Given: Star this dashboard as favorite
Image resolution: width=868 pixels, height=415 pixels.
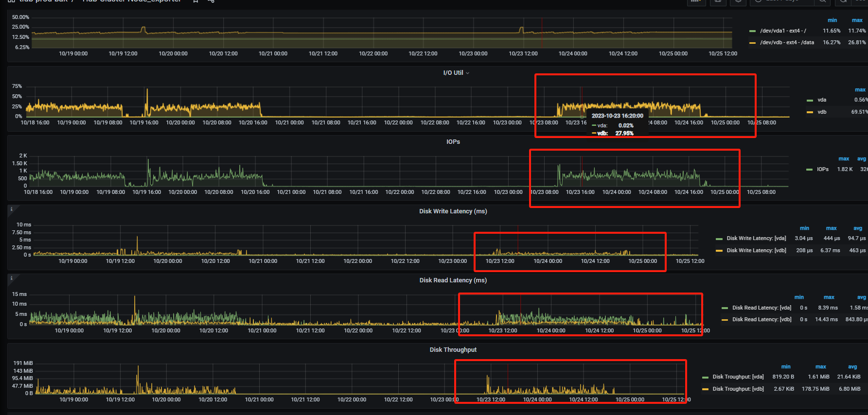Looking at the screenshot, I should pyautogui.click(x=195, y=1).
